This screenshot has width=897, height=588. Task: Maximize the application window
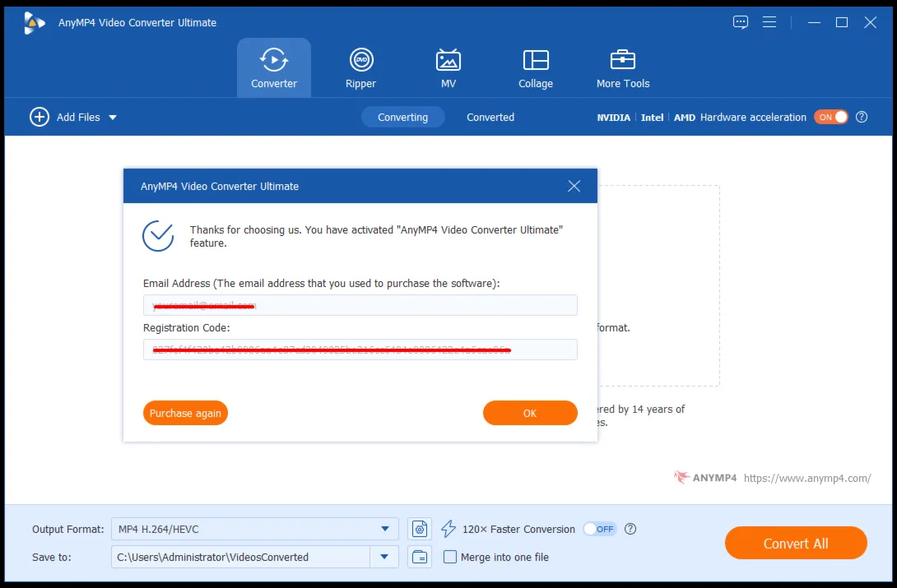(x=842, y=22)
